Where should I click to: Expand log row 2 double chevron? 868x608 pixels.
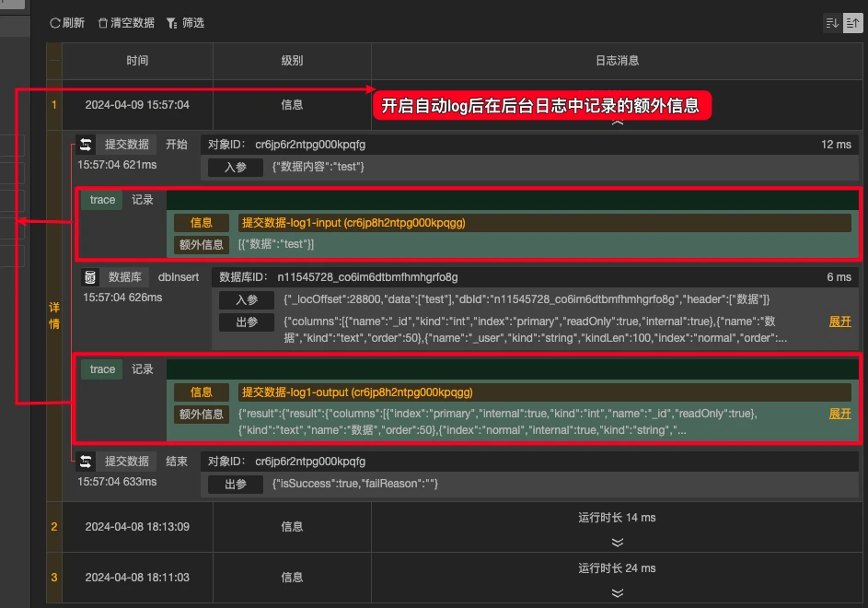[618, 542]
